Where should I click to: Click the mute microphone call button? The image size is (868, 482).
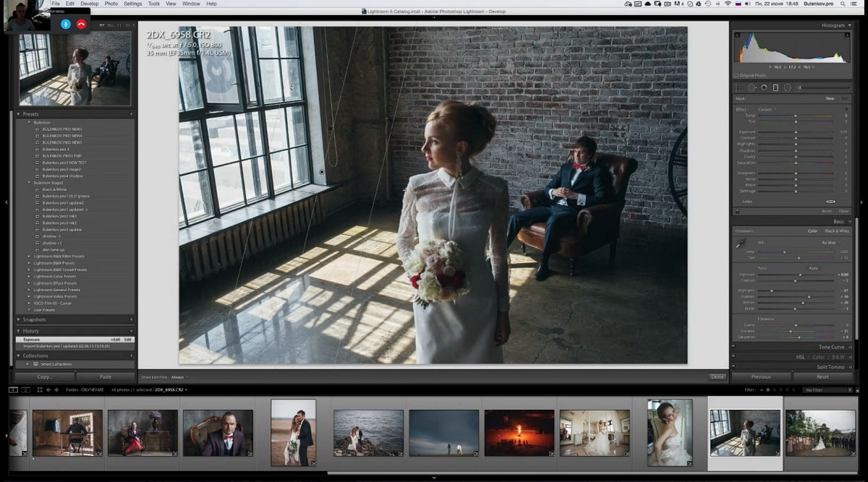pos(66,24)
